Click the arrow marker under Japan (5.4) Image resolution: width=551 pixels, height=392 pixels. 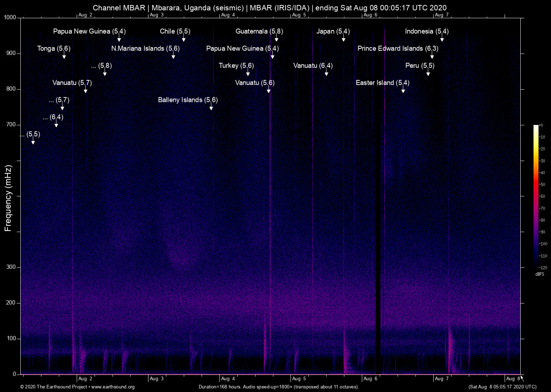pos(344,39)
